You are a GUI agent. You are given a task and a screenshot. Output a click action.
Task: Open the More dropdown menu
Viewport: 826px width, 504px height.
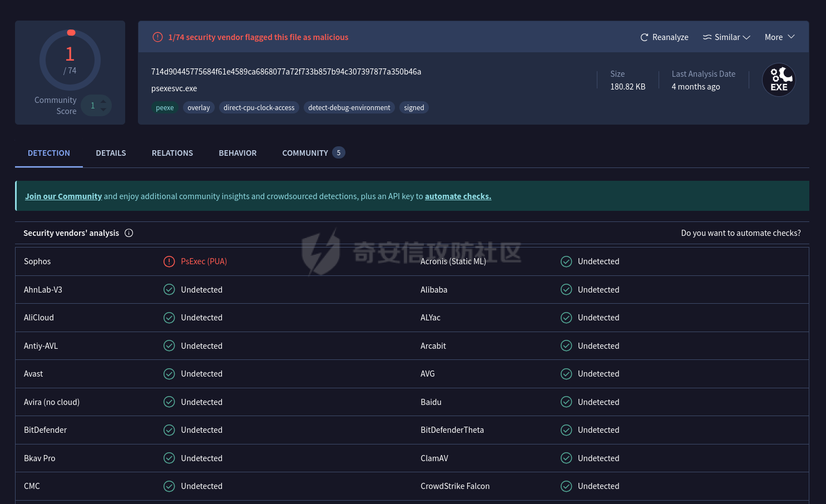[x=780, y=37]
